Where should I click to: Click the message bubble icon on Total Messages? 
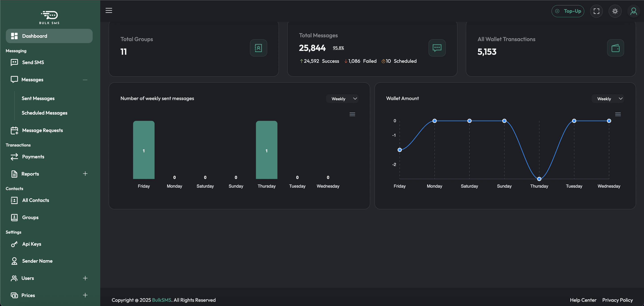coord(437,48)
